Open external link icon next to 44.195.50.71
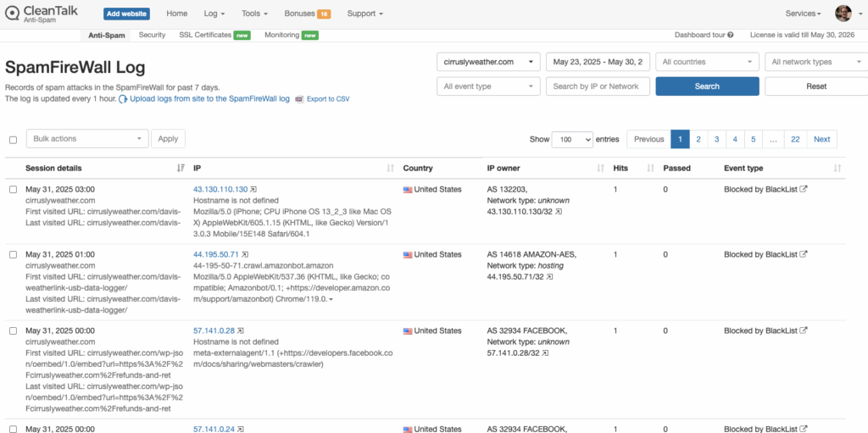The width and height of the screenshot is (868, 433). [244, 255]
